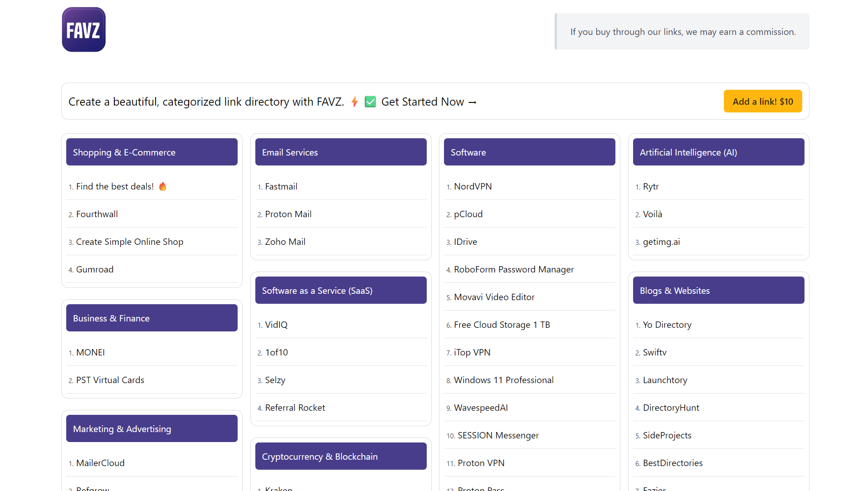Open RoboForm Password Manager link
The image size is (868, 491).
(x=513, y=270)
